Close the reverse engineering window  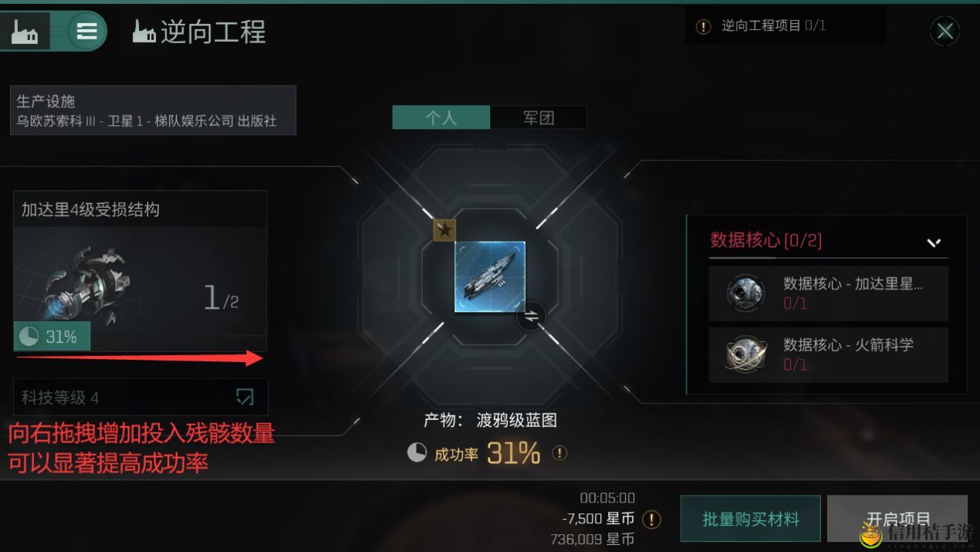(945, 32)
